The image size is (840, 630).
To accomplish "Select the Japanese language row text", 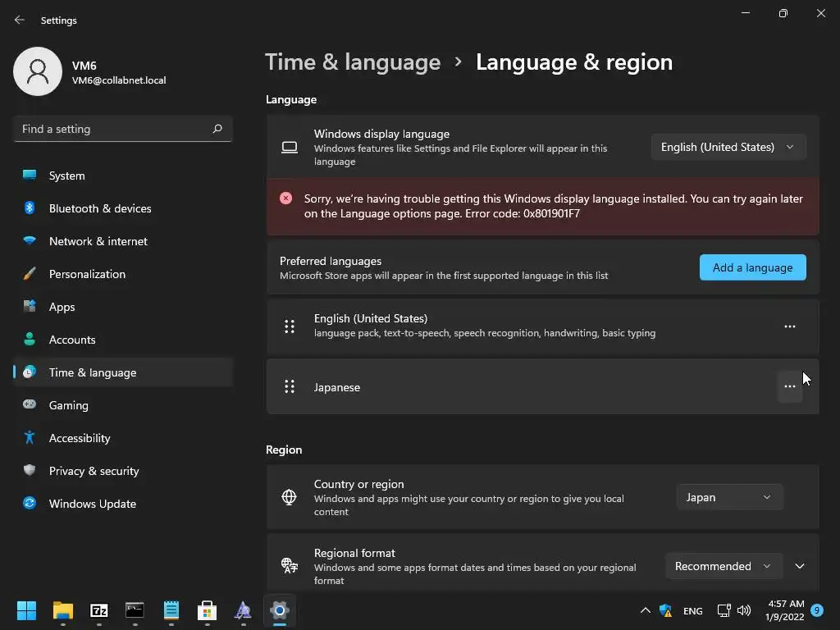I will click(x=337, y=387).
